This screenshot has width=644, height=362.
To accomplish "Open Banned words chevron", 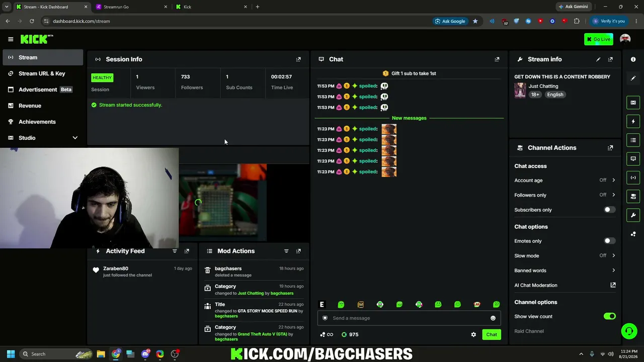I will coord(613,270).
